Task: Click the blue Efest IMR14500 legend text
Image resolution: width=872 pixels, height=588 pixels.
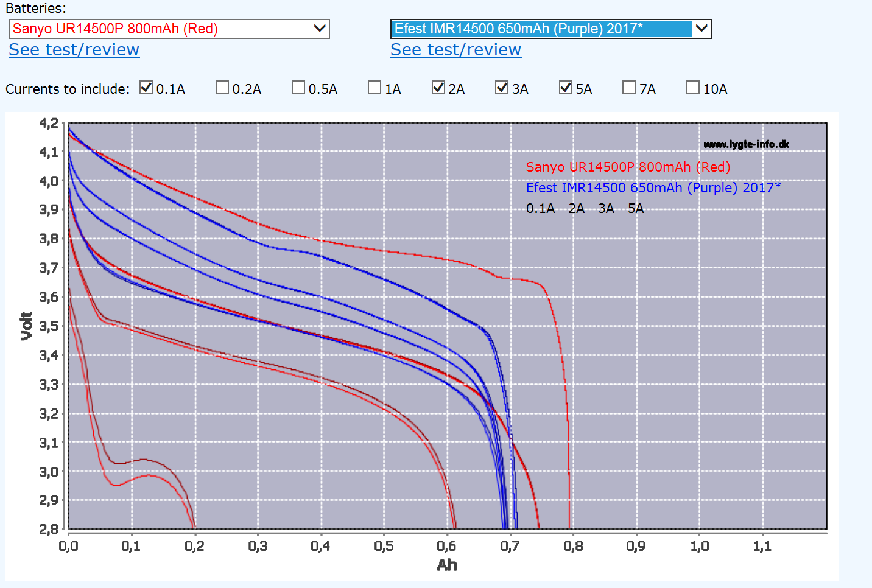Action: (653, 187)
